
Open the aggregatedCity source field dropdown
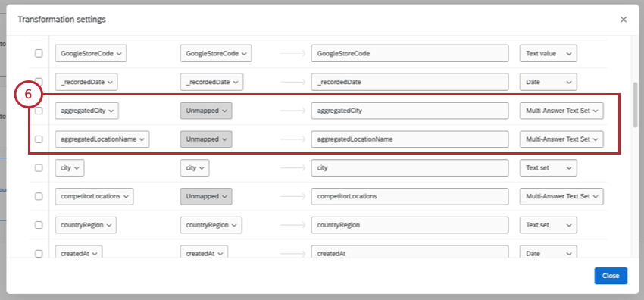point(86,111)
